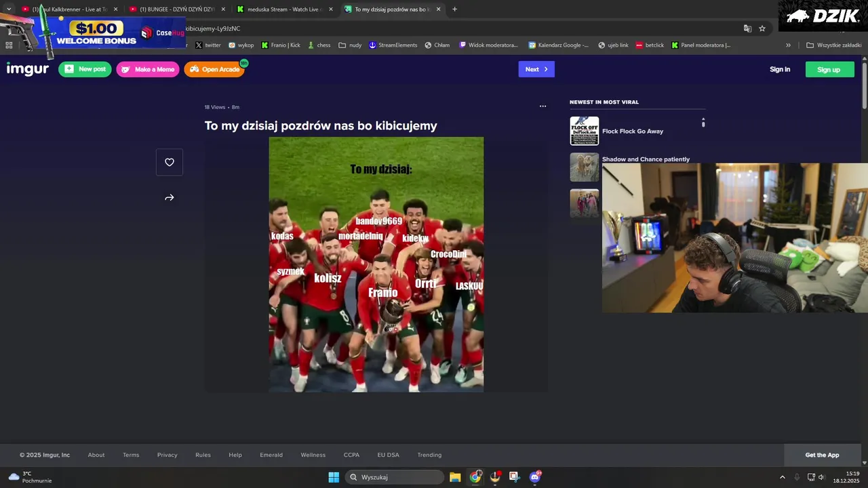
Task: Go to the Next post
Action: 536,69
